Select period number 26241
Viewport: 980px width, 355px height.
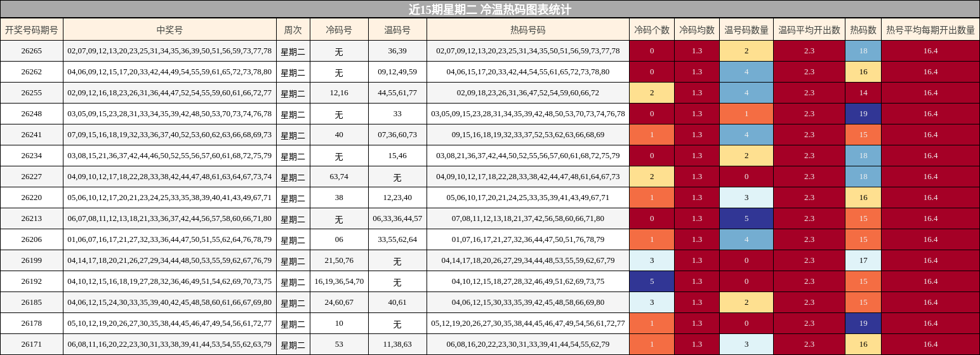[32, 135]
